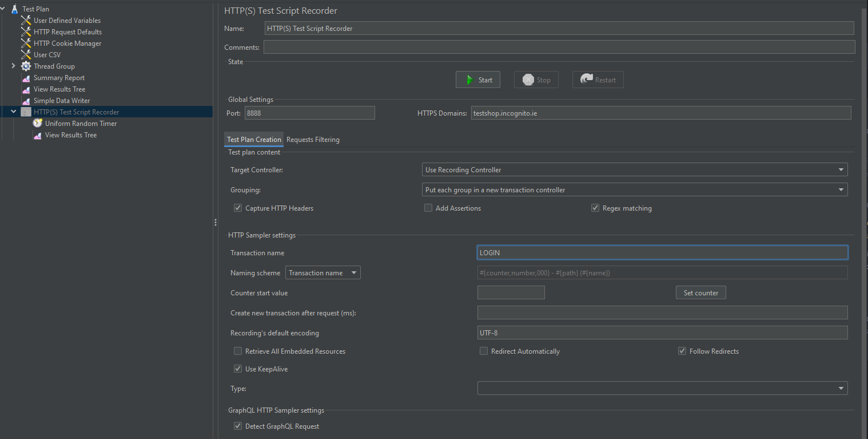Image resolution: width=868 pixels, height=439 pixels.
Task: Toggle the Detect GraphQL Request checkbox
Action: point(238,426)
